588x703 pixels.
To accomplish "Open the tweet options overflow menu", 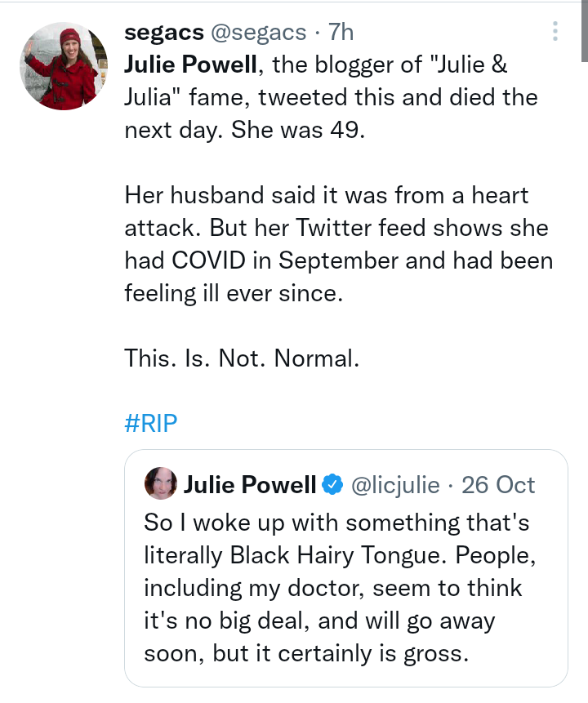I will [557, 29].
